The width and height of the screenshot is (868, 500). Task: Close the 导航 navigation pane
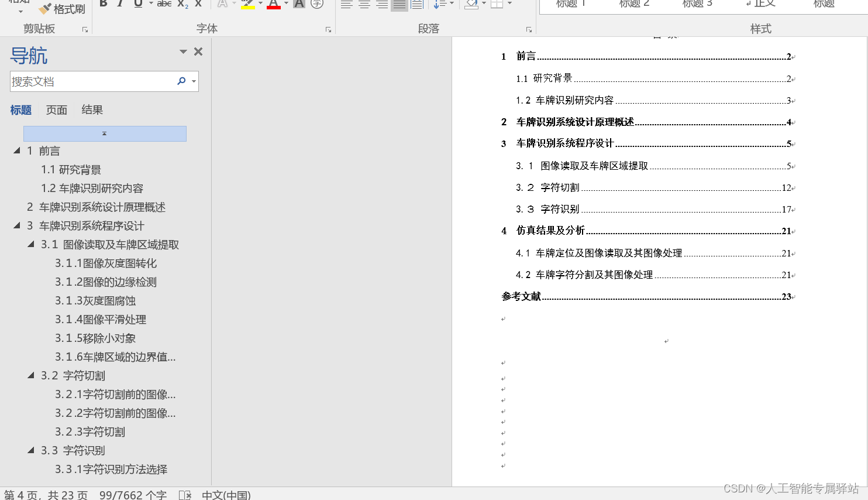click(x=198, y=52)
